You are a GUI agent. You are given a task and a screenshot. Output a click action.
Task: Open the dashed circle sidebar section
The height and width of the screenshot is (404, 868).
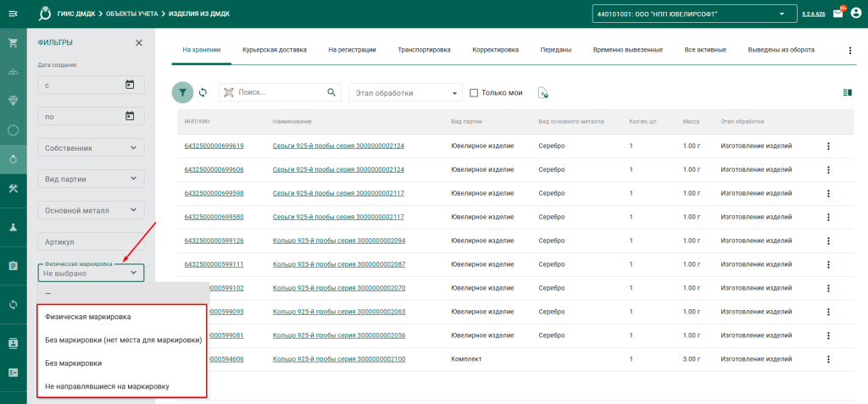(14, 130)
